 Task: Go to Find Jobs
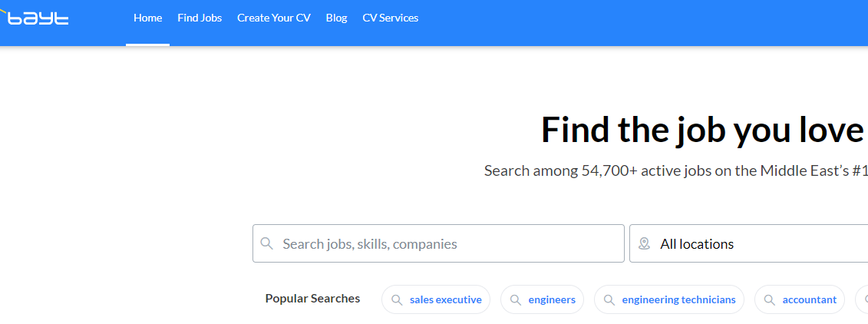click(200, 18)
